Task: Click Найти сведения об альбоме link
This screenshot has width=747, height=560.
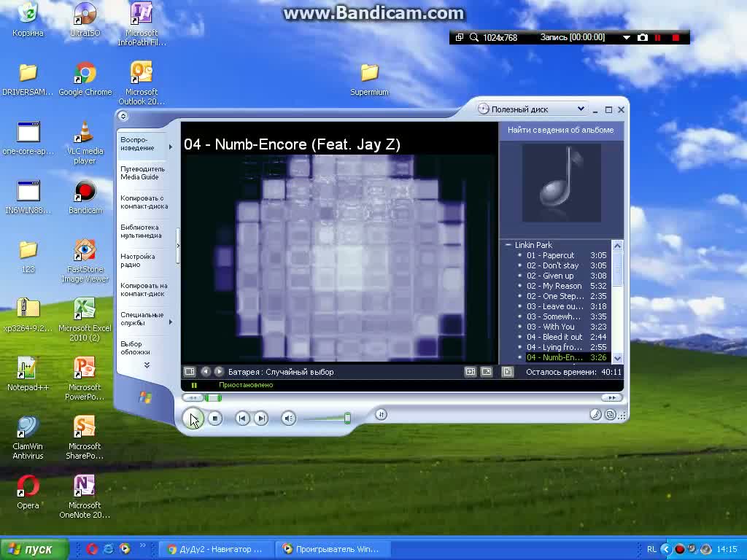Action: tap(561, 130)
